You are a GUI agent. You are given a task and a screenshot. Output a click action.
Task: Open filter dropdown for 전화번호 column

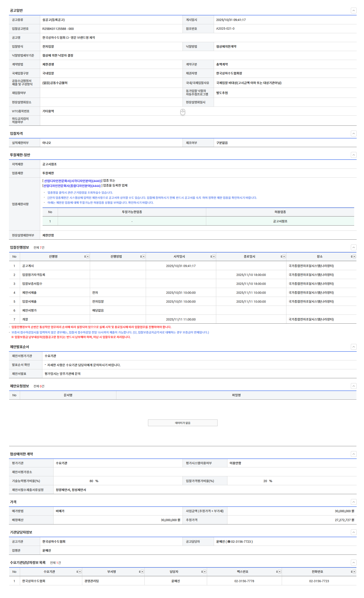coord(354,571)
